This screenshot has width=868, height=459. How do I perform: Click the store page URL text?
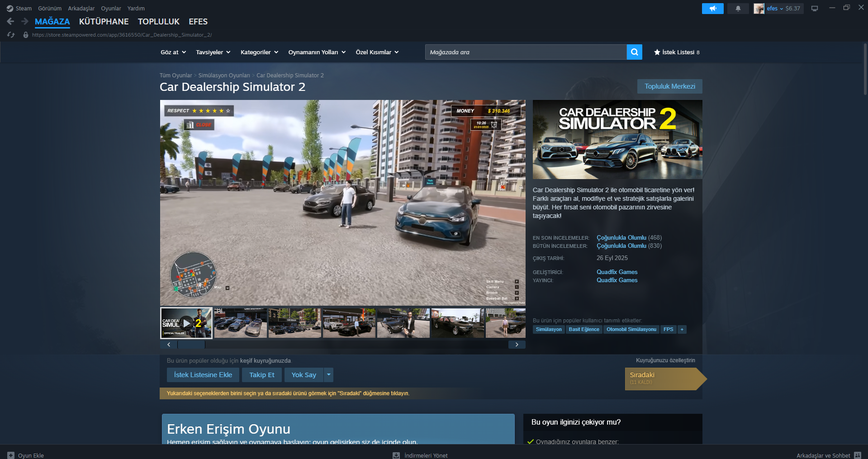[x=122, y=35]
